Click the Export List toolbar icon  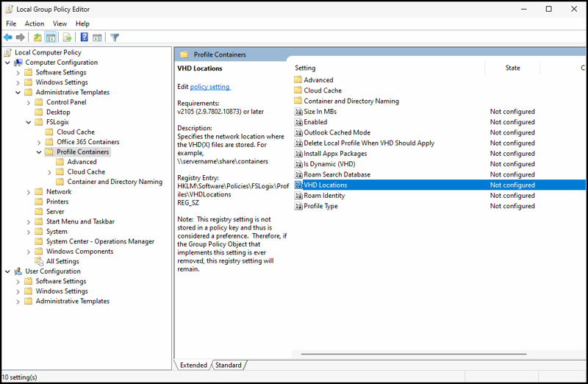pos(67,38)
